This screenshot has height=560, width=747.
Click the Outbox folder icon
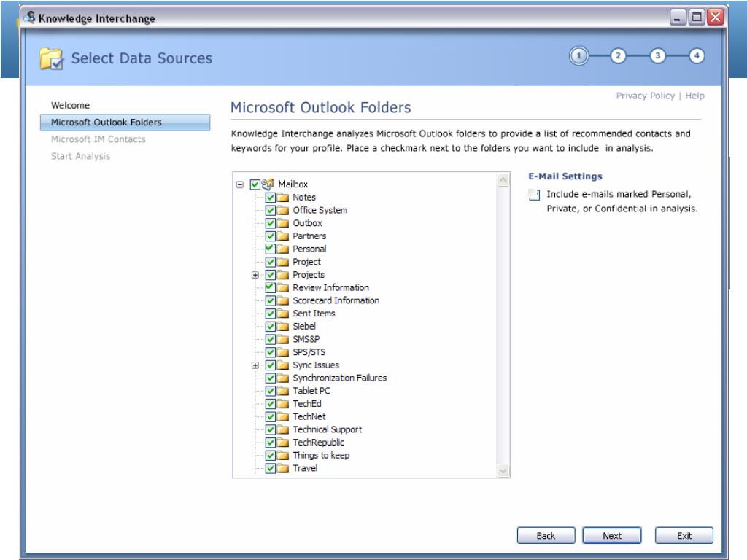[283, 223]
